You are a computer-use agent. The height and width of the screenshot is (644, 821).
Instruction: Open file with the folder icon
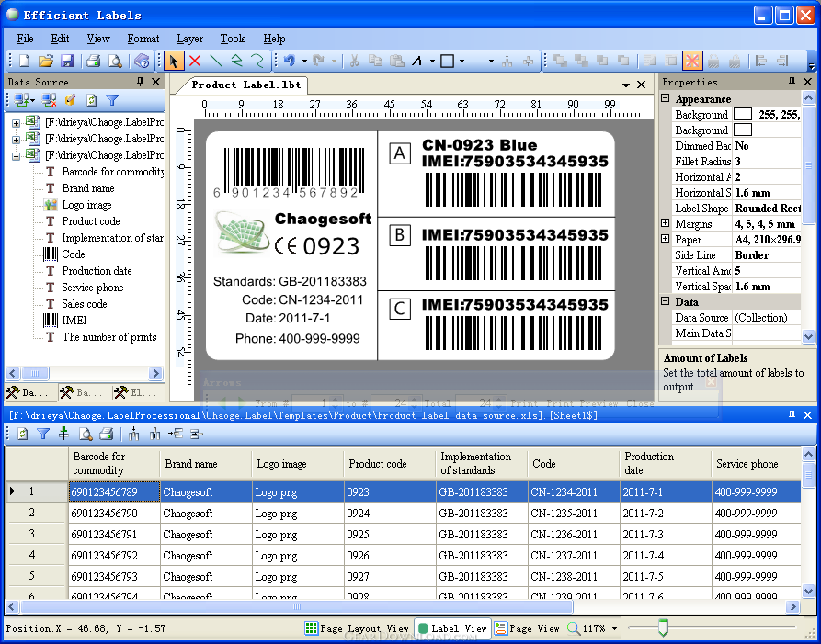(46, 62)
